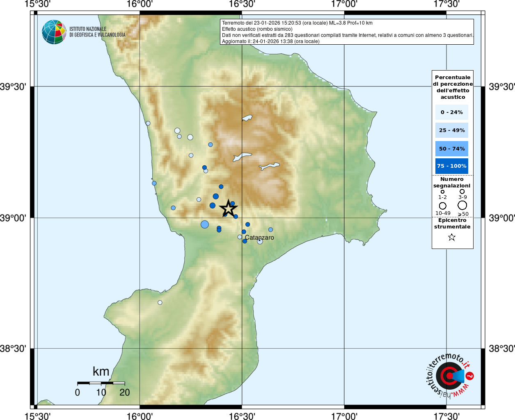515x420 pixels.
Task: Click the Catanzaro city label
Action: 259,237
